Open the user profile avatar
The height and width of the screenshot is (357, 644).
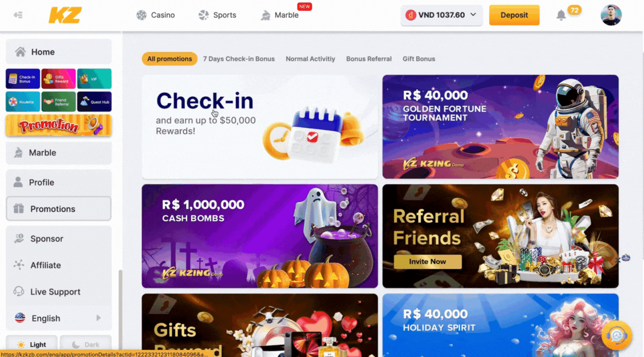pyautogui.click(x=611, y=15)
